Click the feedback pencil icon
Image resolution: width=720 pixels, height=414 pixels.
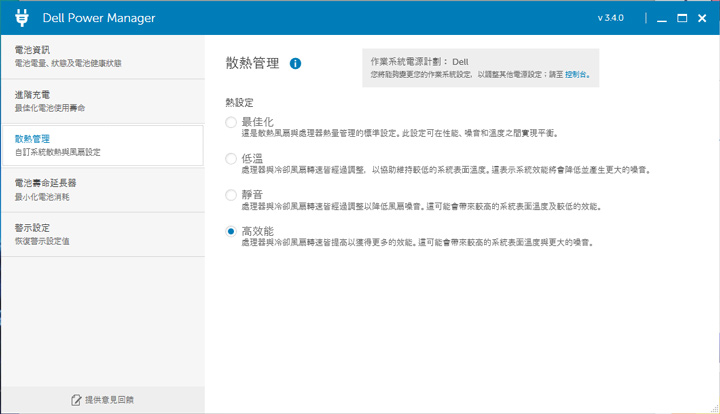point(76,400)
